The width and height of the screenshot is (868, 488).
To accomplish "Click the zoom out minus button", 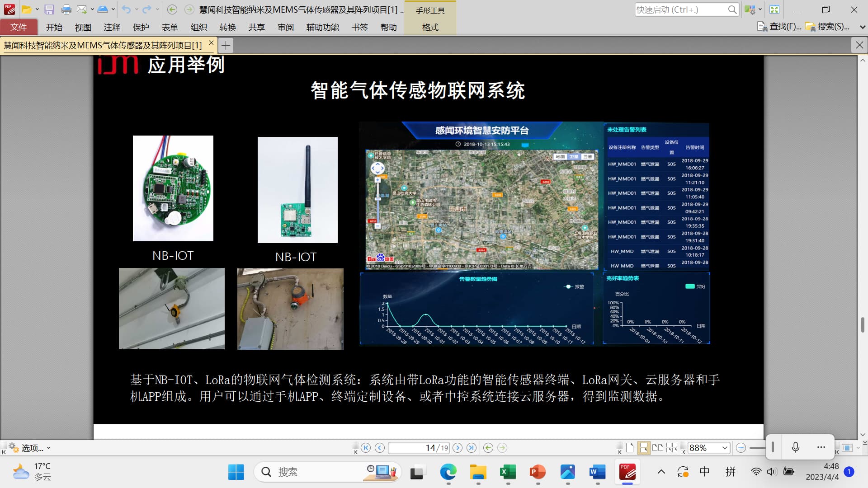I will tap(741, 448).
